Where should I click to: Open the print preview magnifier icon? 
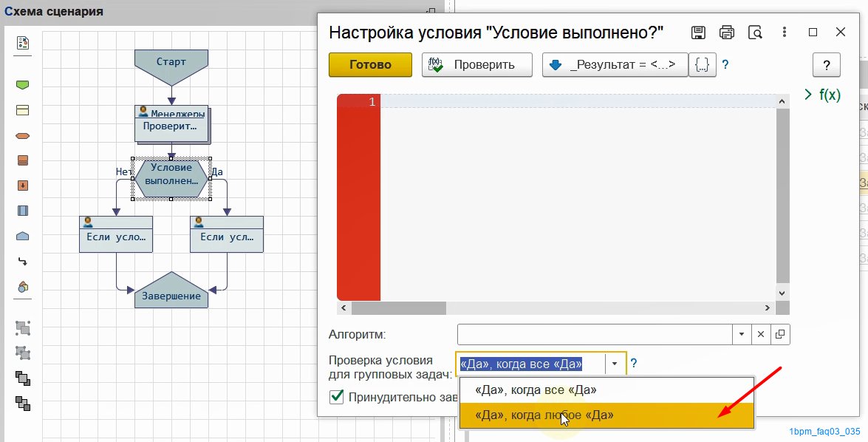pyautogui.click(x=755, y=33)
